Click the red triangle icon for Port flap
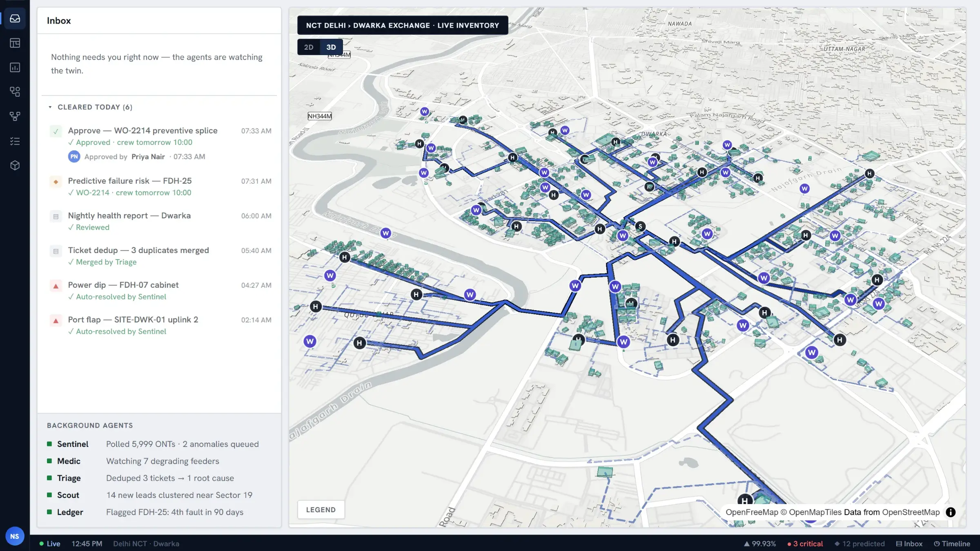Viewport: 980px width, 551px height. pos(56,320)
